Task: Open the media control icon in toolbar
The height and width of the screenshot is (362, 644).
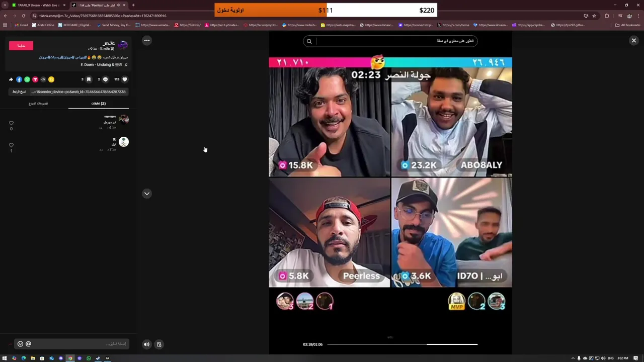Action: click(620, 16)
